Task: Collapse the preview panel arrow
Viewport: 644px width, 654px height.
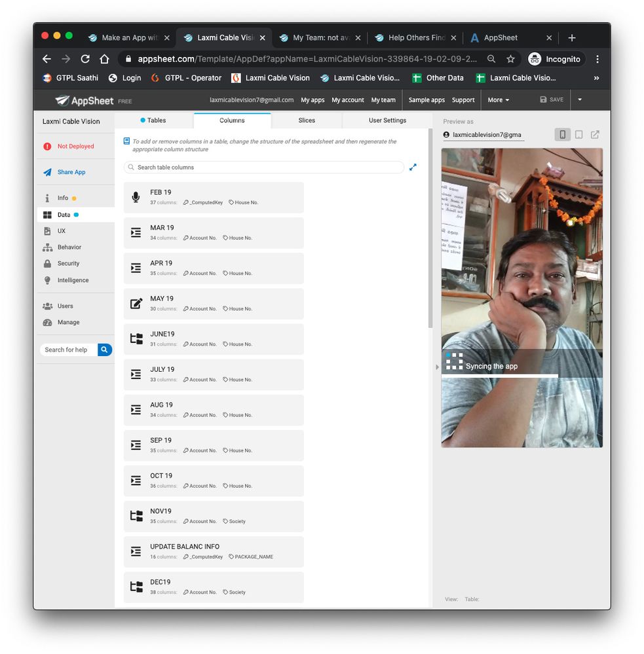Action: (437, 367)
